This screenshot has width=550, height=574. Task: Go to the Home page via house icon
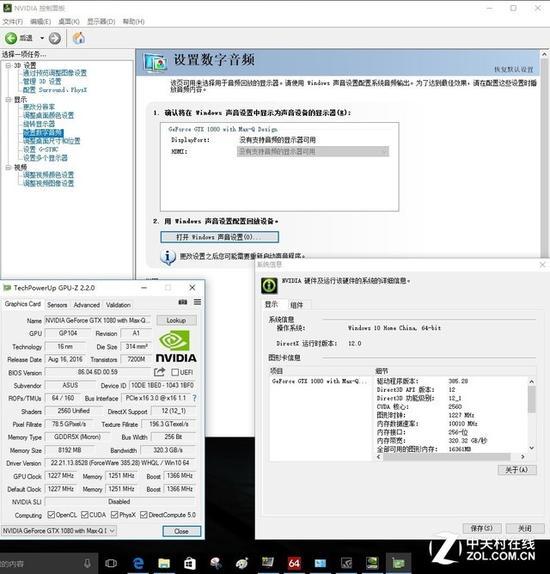click(x=79, y=38)
